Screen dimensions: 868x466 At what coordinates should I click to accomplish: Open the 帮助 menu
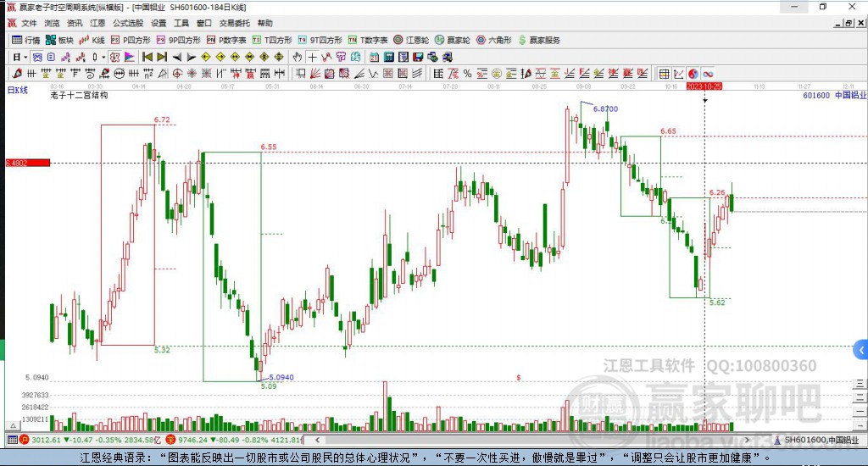tap(264, 23)
